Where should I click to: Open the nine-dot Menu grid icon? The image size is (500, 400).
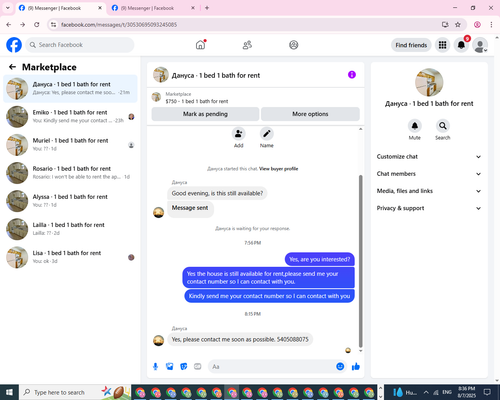point(442,45)
